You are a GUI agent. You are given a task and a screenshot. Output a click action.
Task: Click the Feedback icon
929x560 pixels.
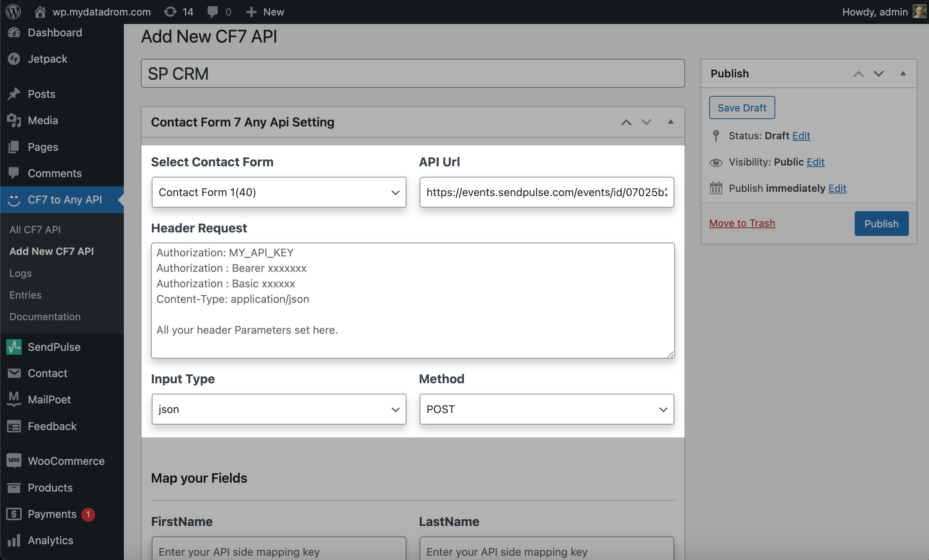(14, 426)
